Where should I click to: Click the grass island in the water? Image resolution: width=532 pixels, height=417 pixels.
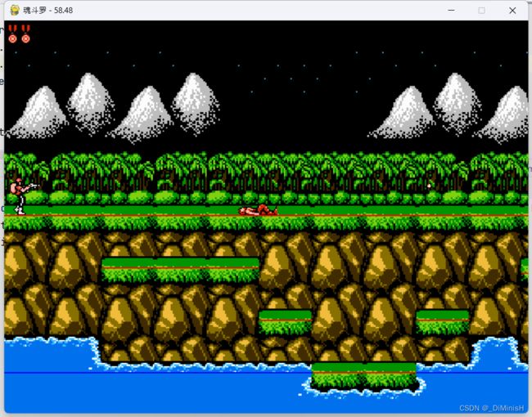(x=364, y=375)
